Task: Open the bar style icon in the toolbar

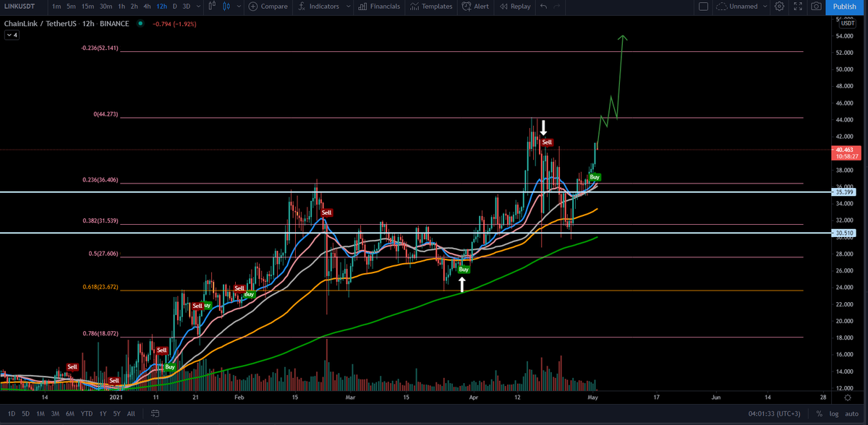Action: [x=212, y=7]
